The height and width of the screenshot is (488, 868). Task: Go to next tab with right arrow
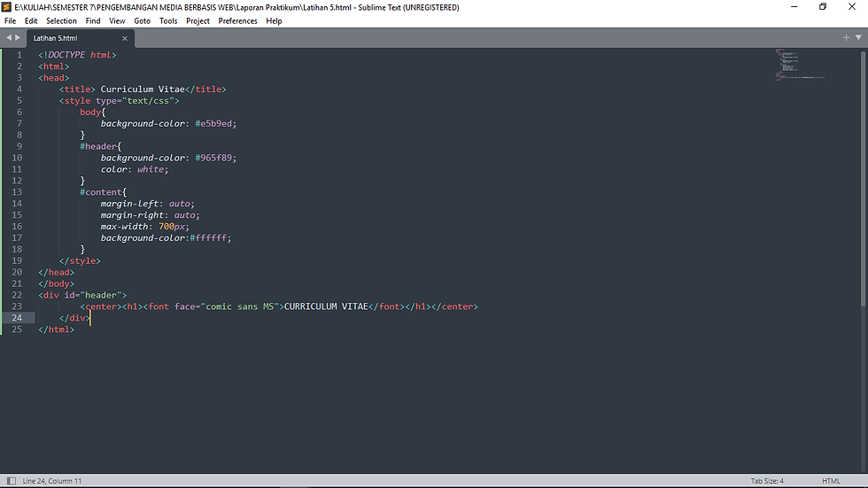coord(18,37)
